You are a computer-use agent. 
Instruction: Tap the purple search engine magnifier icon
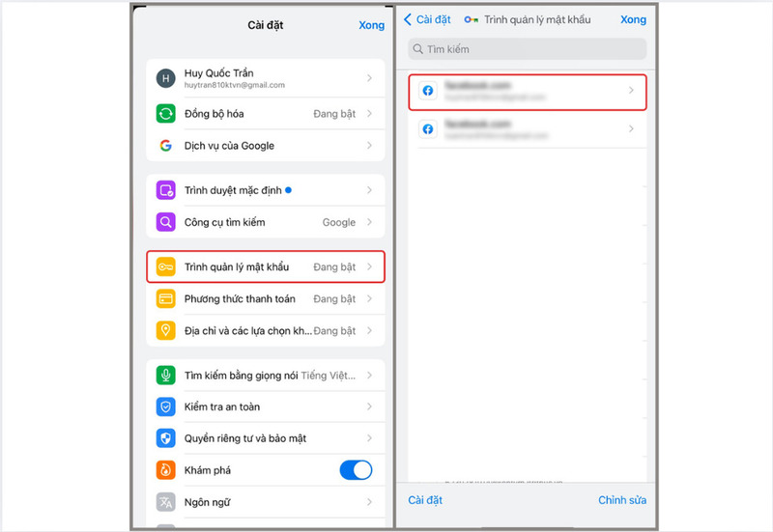165,222
